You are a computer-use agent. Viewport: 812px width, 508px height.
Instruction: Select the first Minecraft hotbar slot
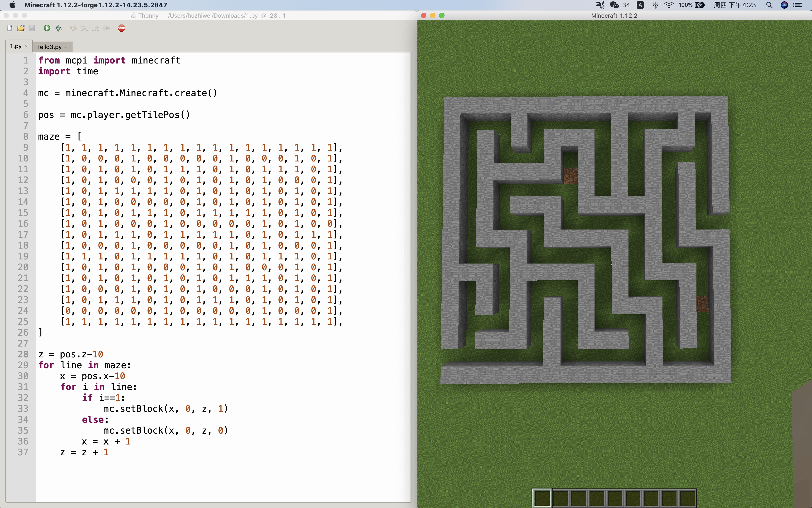[x=542, y=498]
